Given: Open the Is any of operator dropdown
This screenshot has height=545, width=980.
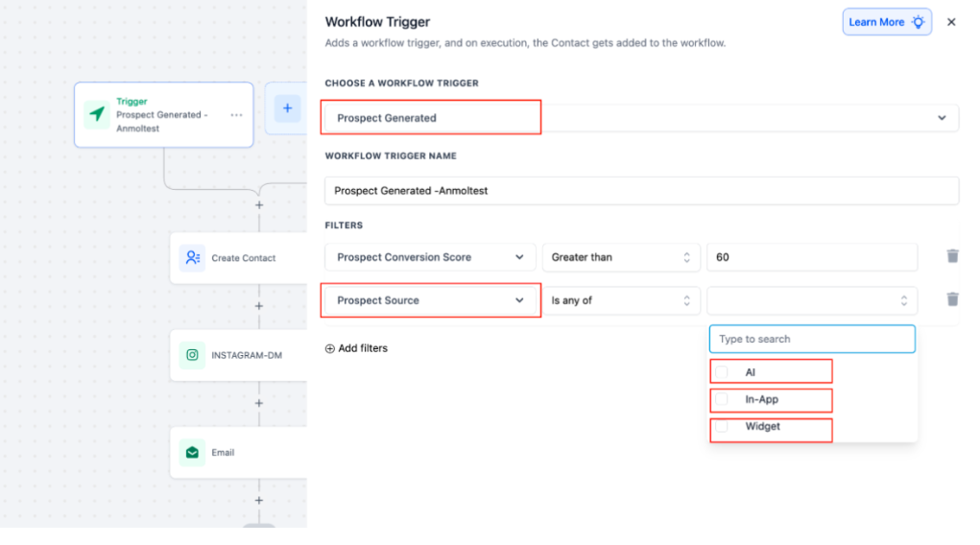Looking at the screenshot, I should click(x=619, y=300).
